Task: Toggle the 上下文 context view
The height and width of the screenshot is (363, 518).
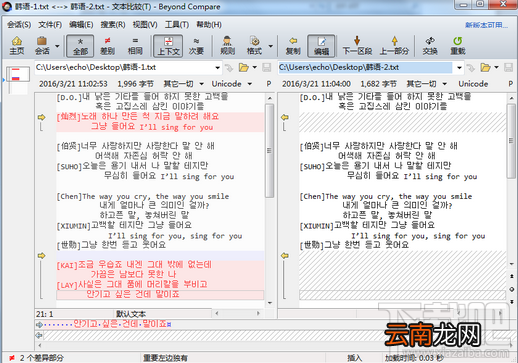Action: (168, 46)
